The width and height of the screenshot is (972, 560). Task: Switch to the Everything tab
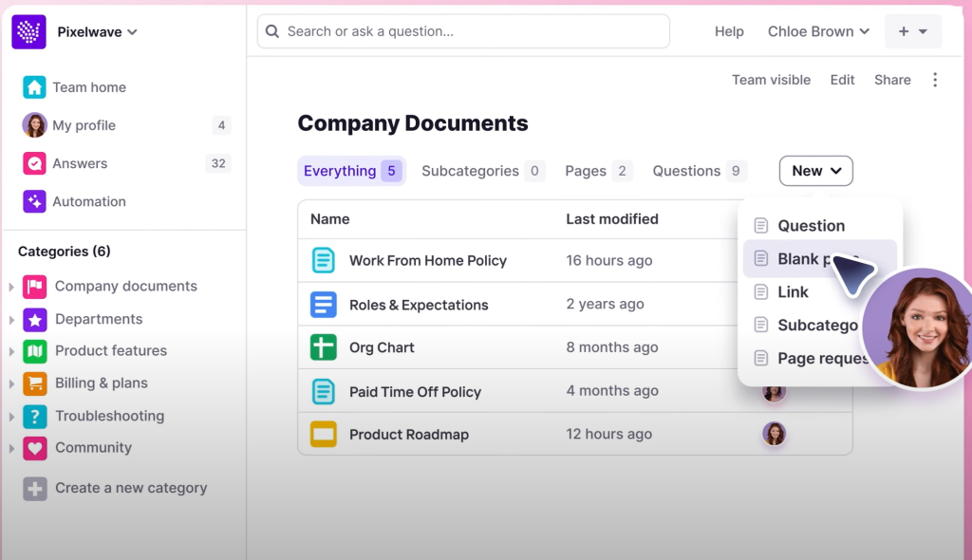point(351,171)
